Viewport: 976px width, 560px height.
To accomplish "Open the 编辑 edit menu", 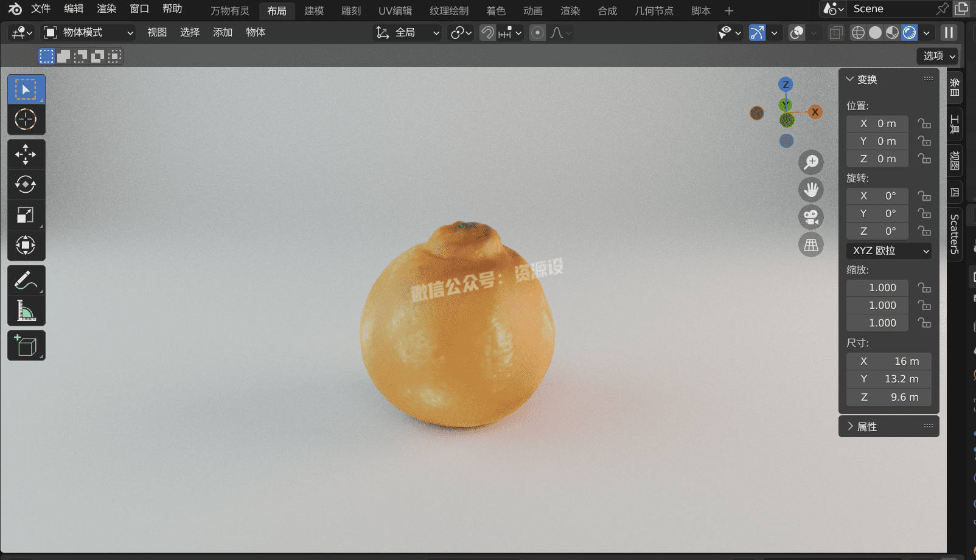I will pos(74,9).
